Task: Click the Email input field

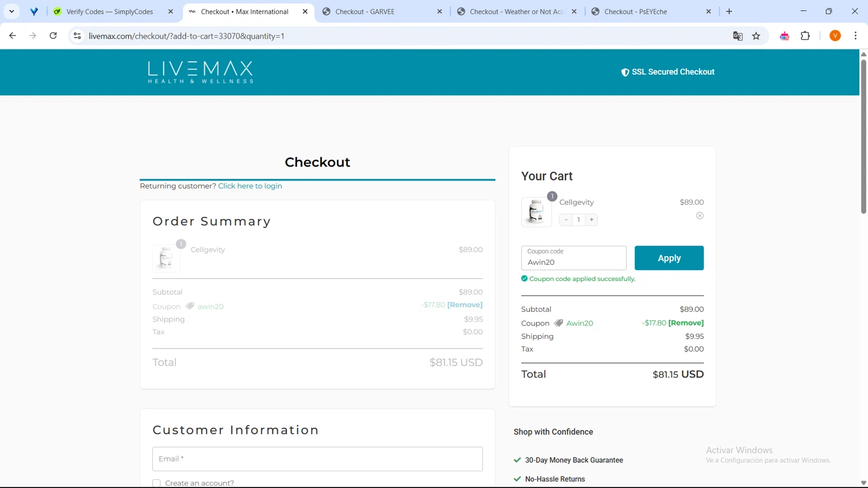Action: (x=317, y=459)
